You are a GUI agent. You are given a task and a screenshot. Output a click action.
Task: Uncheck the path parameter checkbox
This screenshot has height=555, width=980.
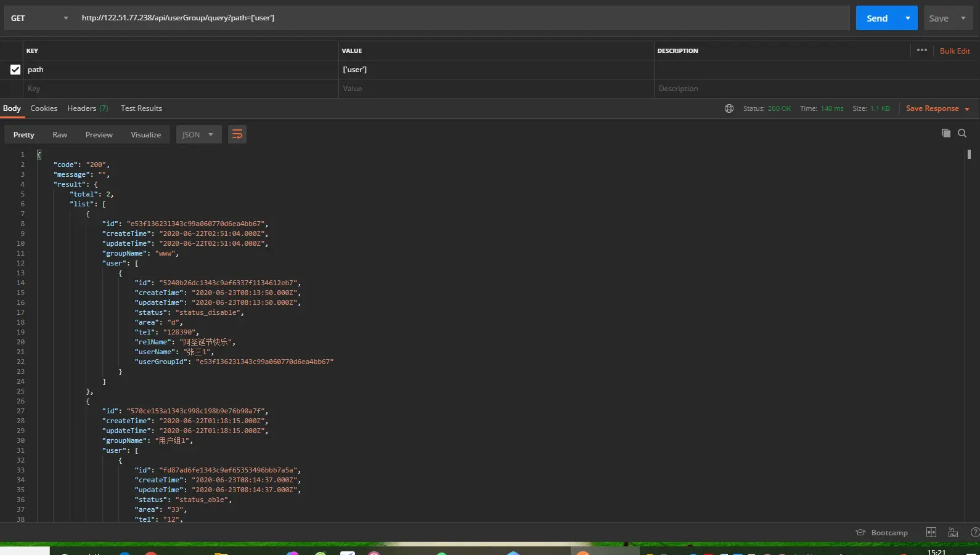(15, 70)
